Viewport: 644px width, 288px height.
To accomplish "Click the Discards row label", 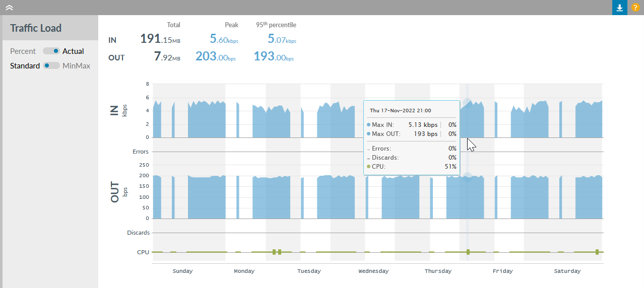I will (x=138, y=233).
